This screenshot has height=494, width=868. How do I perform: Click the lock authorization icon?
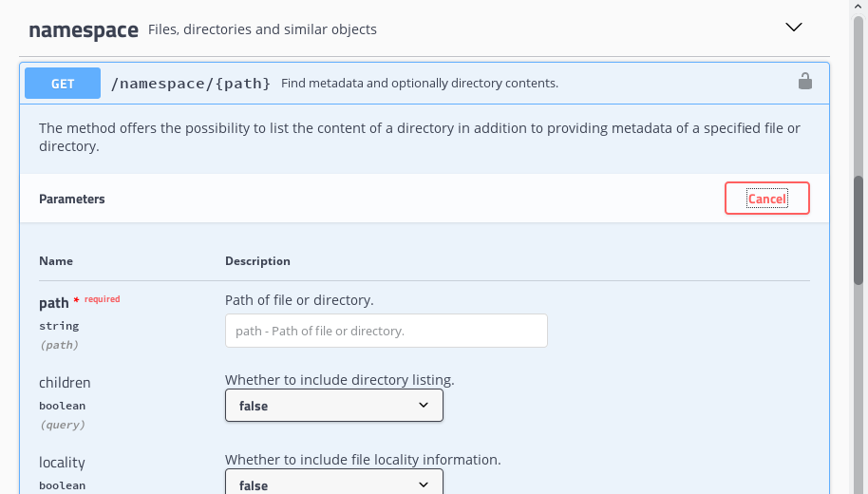(x=804, y=82)
